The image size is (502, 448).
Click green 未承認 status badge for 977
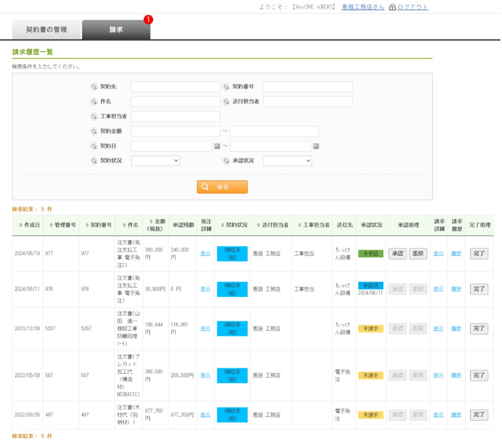point(371,254)
